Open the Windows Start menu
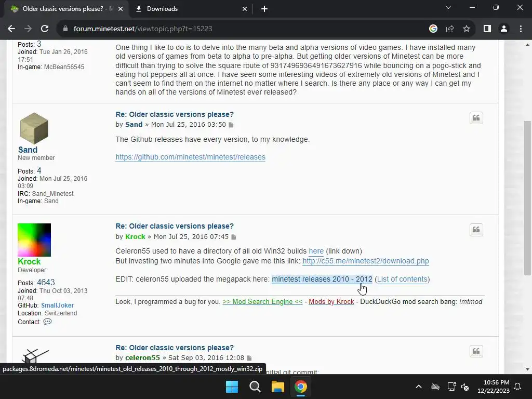The height and width of the screenshot is (399, 532). 232,387
